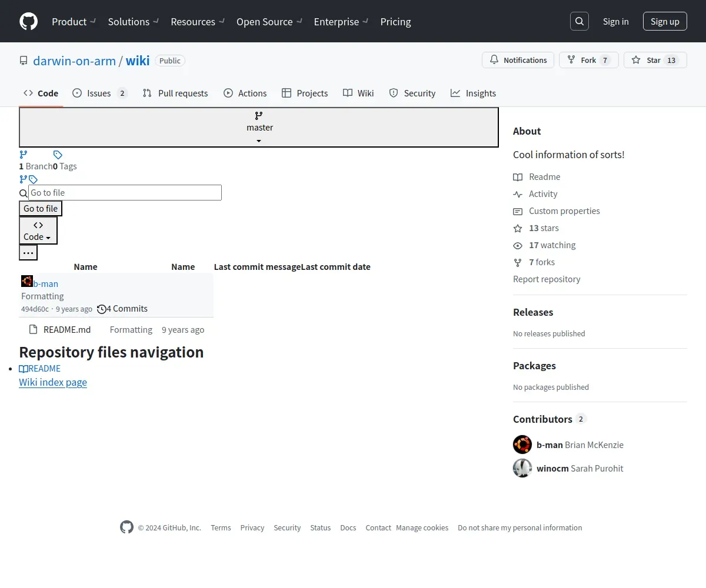The image size is (706, 588).
Task: Click the branch icon above 1 Branch
Action: pyautogui.click(x=24, y=155)
